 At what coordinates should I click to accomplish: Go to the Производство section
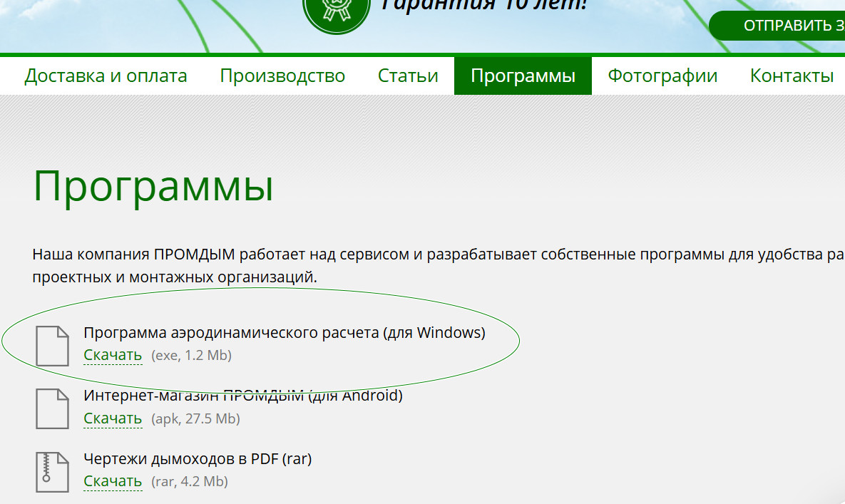click(282, 76)
